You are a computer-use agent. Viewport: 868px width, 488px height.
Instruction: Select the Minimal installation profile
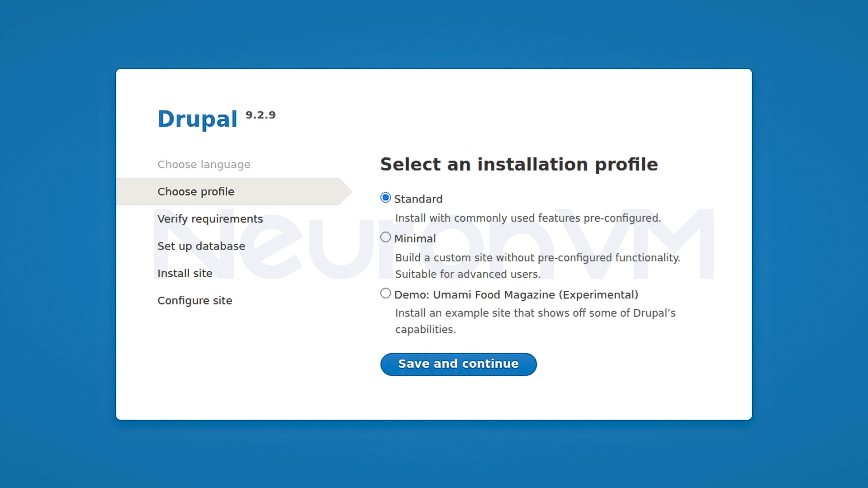(386, 237)
